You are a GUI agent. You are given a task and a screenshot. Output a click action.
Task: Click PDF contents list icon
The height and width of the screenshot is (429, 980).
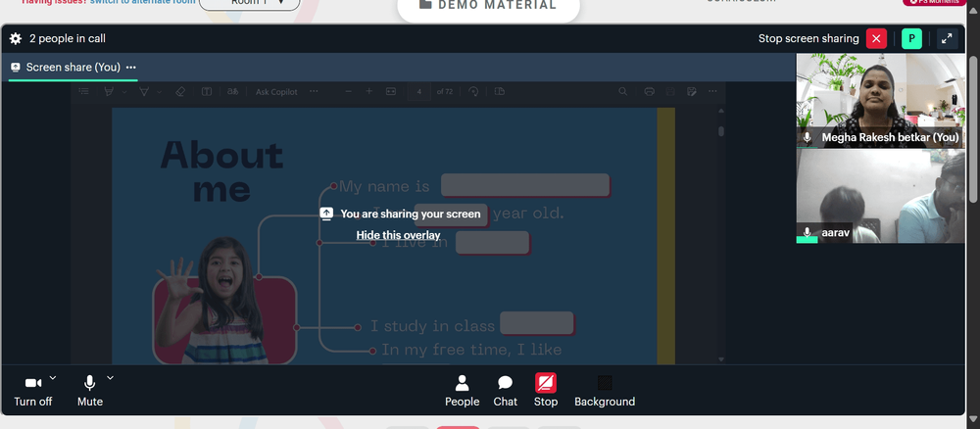coord(83,92)
